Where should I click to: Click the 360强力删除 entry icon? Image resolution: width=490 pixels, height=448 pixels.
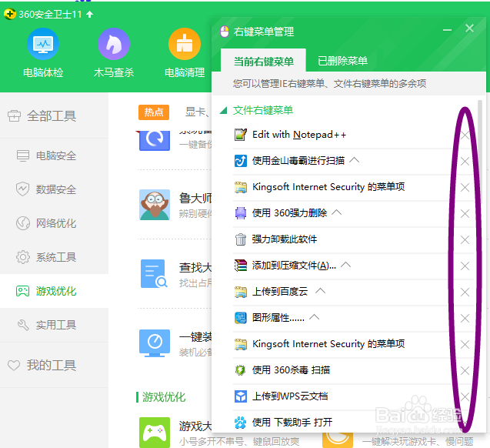[x=240, y=213]
